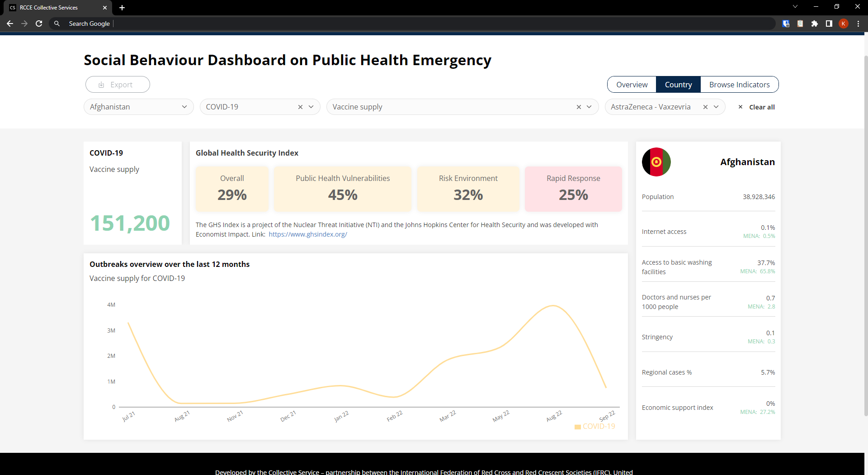868x475 pixels.
Task: Select the Country tab
Action: pos(678,85)
